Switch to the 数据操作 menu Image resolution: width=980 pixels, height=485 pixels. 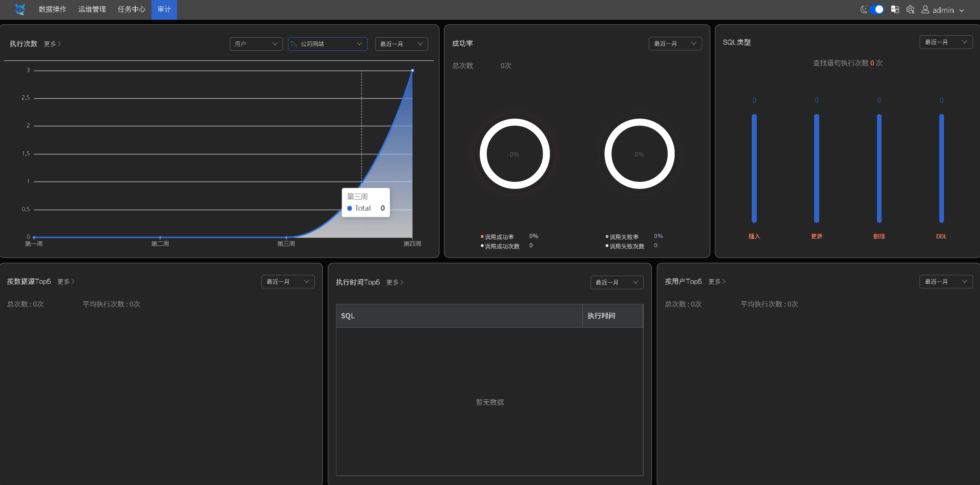pyautogui.click(x=53, y=9)
